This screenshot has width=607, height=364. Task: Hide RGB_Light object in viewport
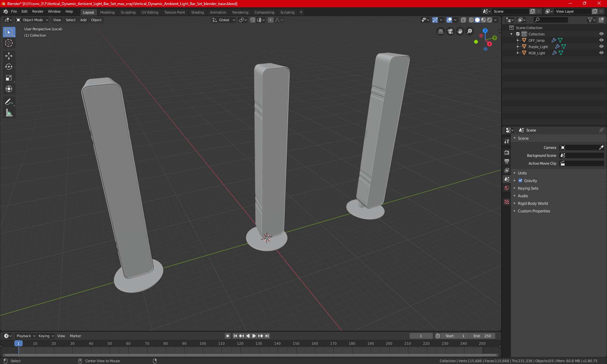[x=601, y=53]
